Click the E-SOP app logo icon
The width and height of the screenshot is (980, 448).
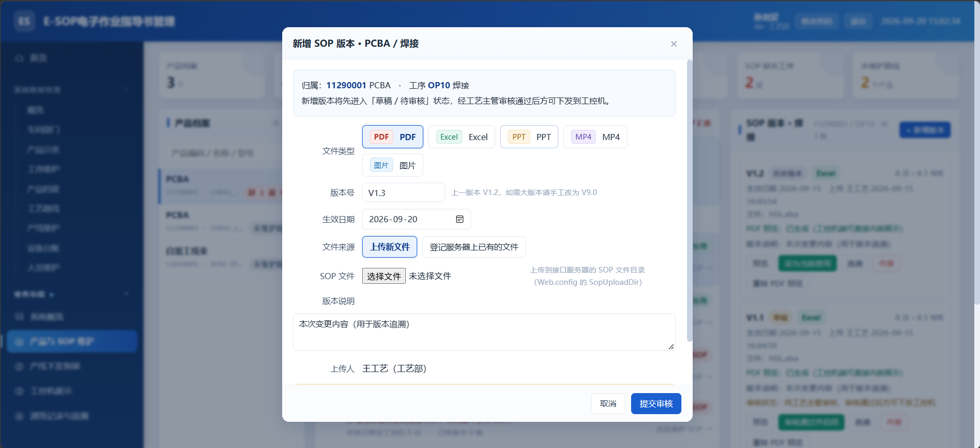[24, 21]
